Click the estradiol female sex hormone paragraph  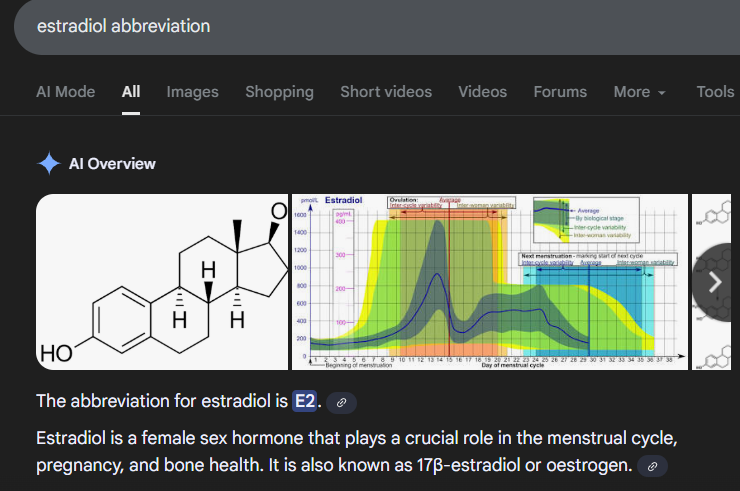pos(340,452)
